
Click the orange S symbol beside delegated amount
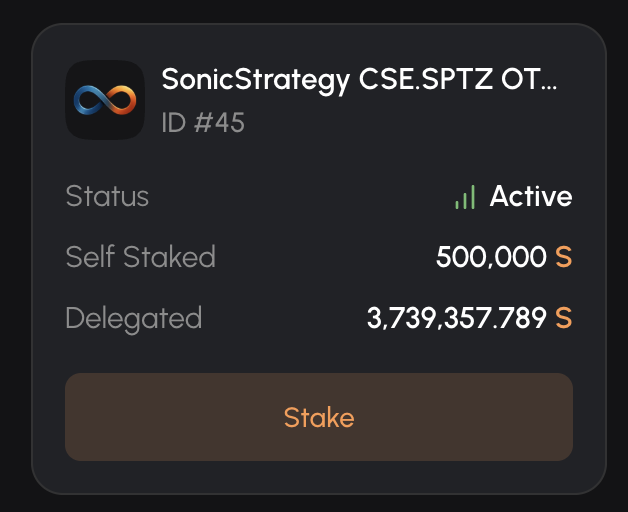564,319
